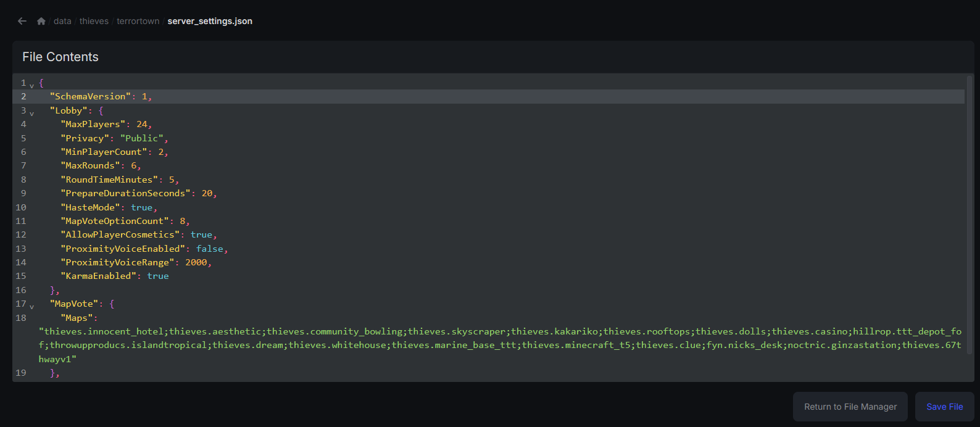Click thieves.community_bowling in the Maps string
The image size is (980, 427).
(x=334, y=331)
